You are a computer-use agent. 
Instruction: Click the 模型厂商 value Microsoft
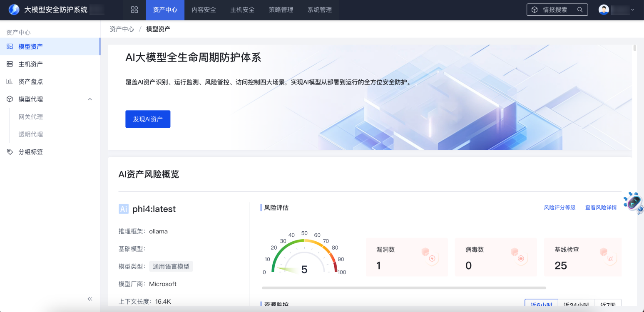click(x=163, y=284)
